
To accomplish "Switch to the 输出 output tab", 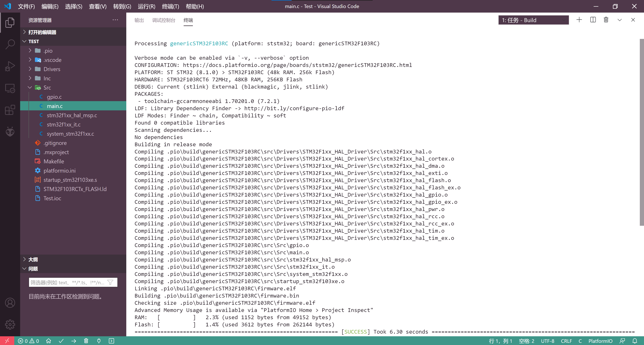I will (139, 20).
